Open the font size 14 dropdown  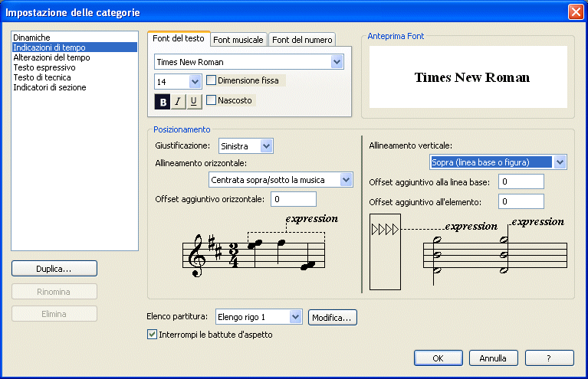tap(195, 81)
